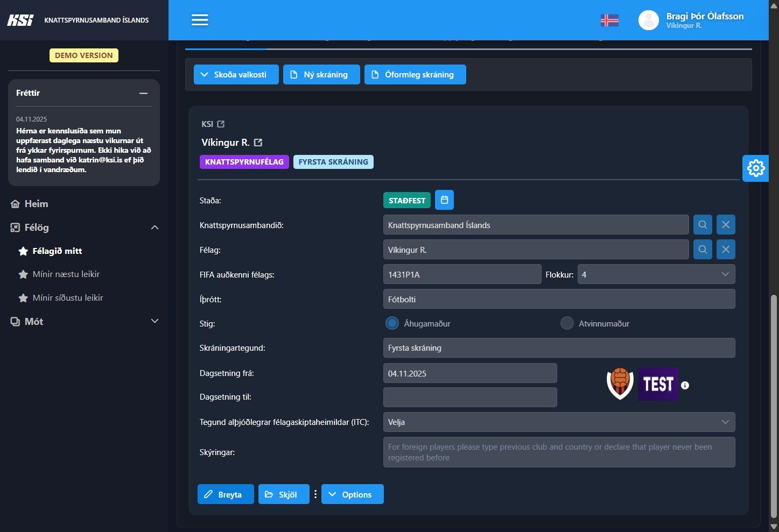The width and height of the screenshot is (779, 532).
Task: Click the KSI label above club name
Action: (207, 124)
